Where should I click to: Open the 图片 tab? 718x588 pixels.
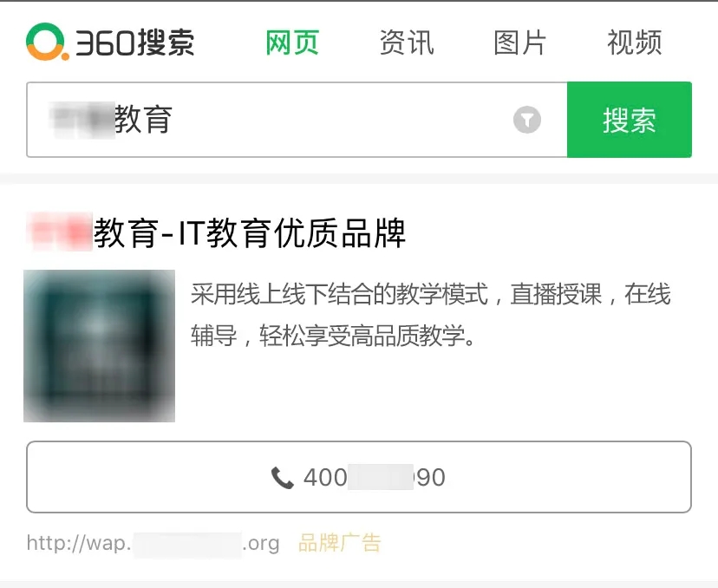519,42
